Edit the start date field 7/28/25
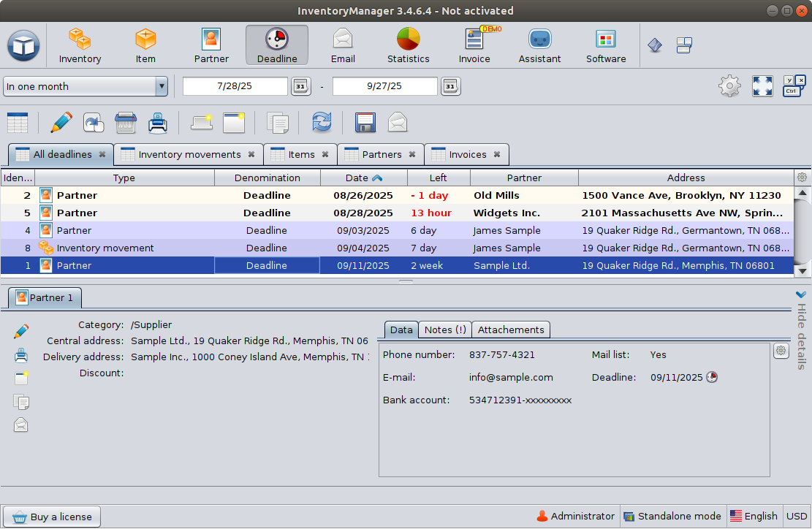Viewport: 812px width, 529px height. pos(235,86)
